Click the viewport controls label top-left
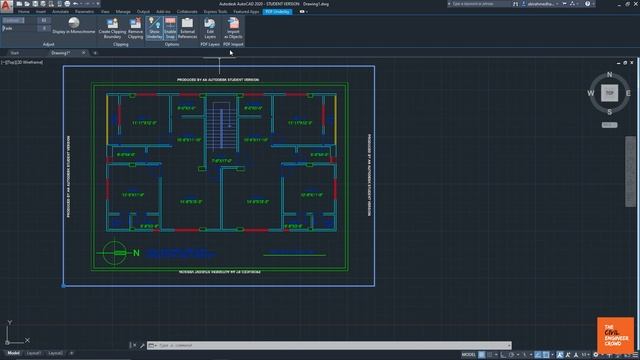 [x=22, y=62]
